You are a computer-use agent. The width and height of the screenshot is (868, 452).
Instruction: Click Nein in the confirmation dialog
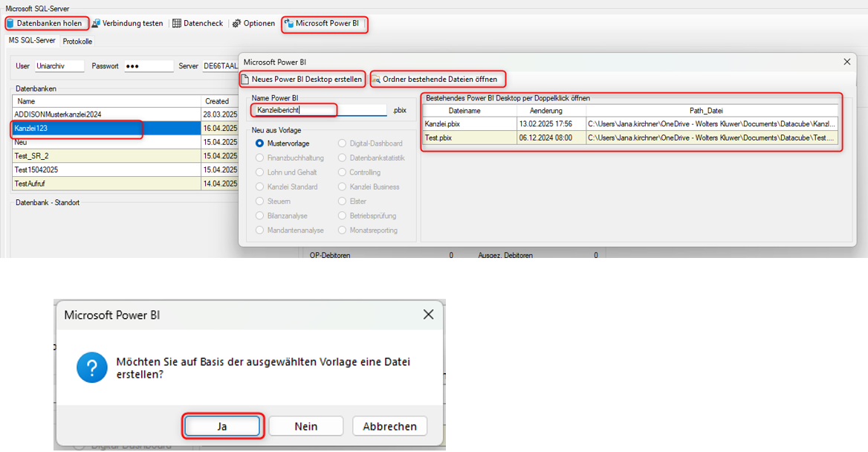pos(306,426)
